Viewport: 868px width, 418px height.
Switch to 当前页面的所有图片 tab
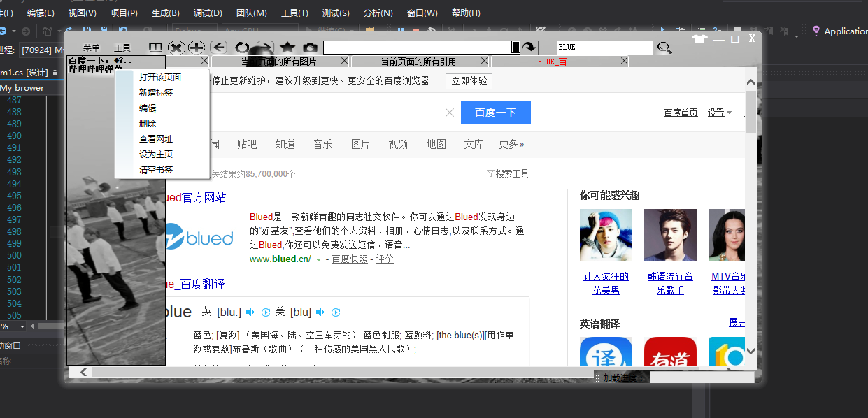point(280,62)
